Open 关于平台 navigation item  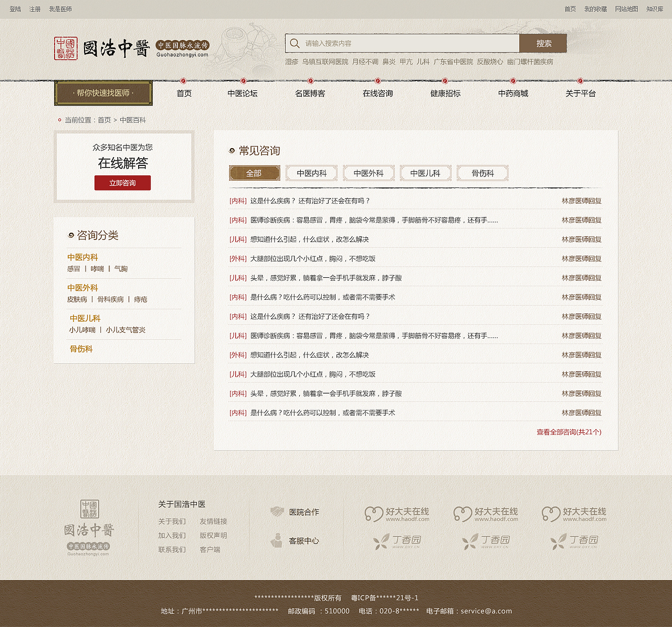(581, 93)
